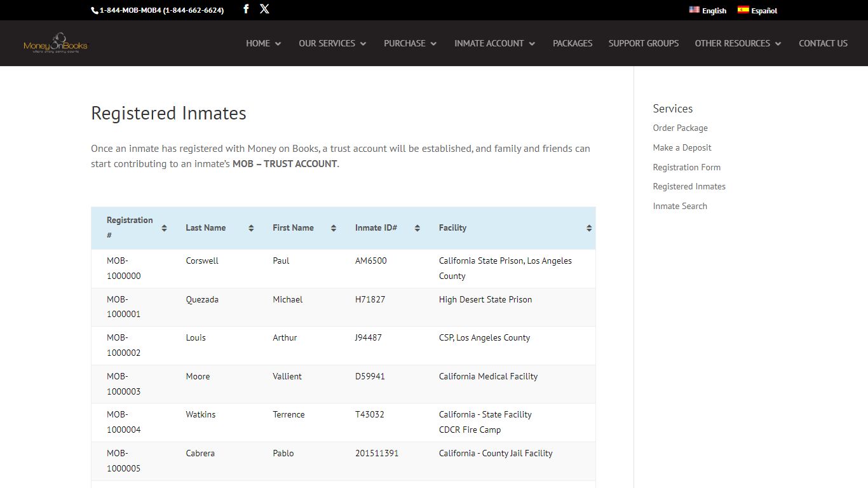The height and width of the screenshot is (488, 868).
Task: Sort table by Last Name arrows
Action: point(251,228)
